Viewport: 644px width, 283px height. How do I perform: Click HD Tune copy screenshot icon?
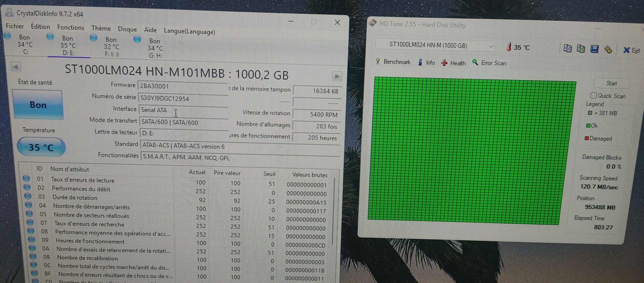(581, 49)
